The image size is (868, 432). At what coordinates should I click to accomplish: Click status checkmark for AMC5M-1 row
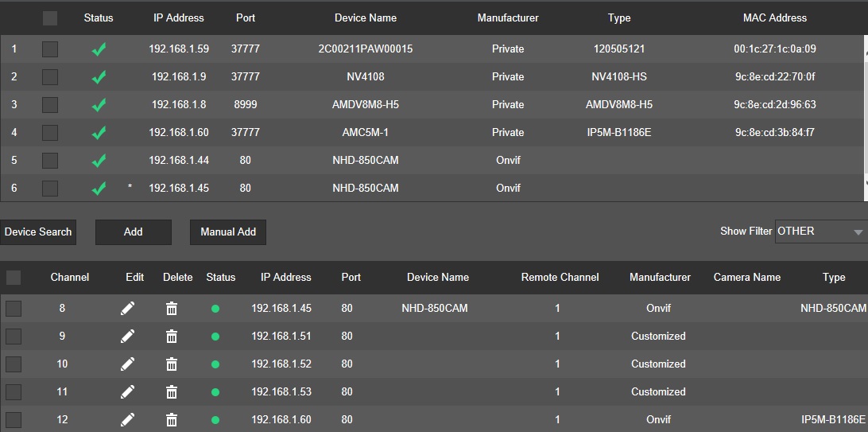click(99, 132)
